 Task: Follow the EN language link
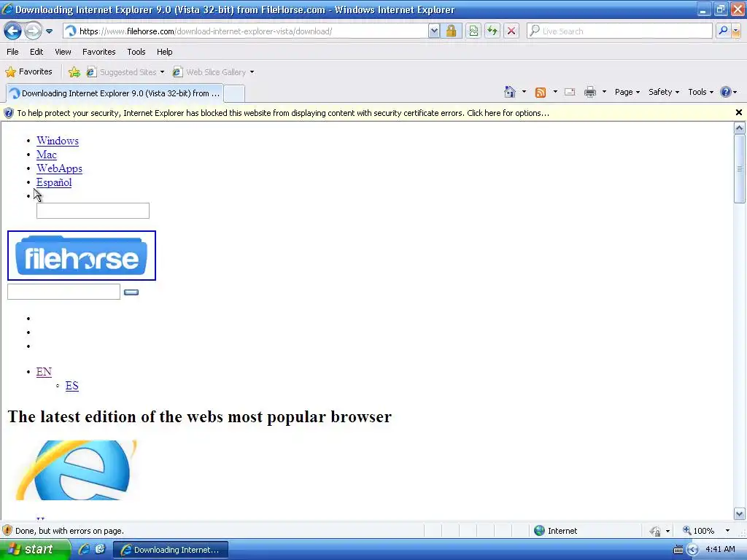(x=44, y=372)
